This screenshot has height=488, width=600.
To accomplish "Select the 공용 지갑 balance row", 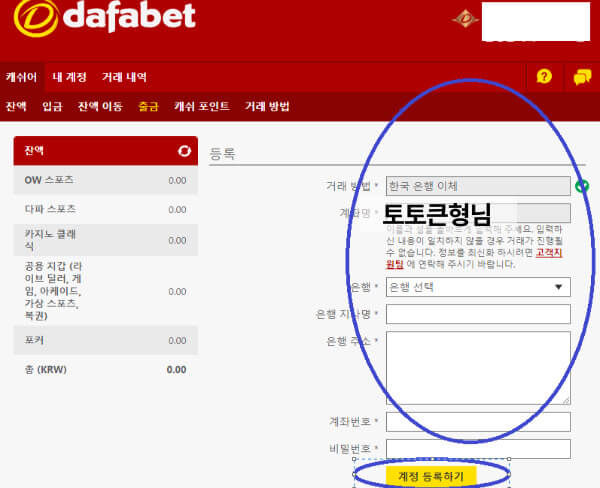I will click(x=106, y=291).
